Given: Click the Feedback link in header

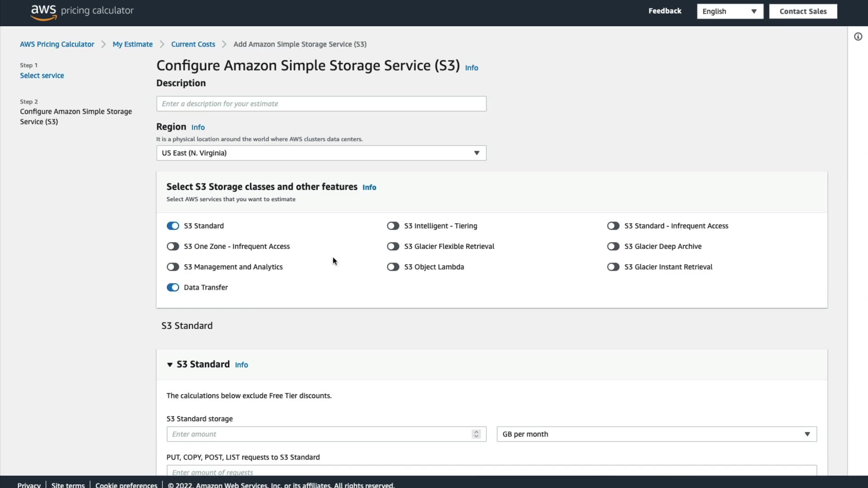Looking at the screenshot, I should [x=664, y=11].
